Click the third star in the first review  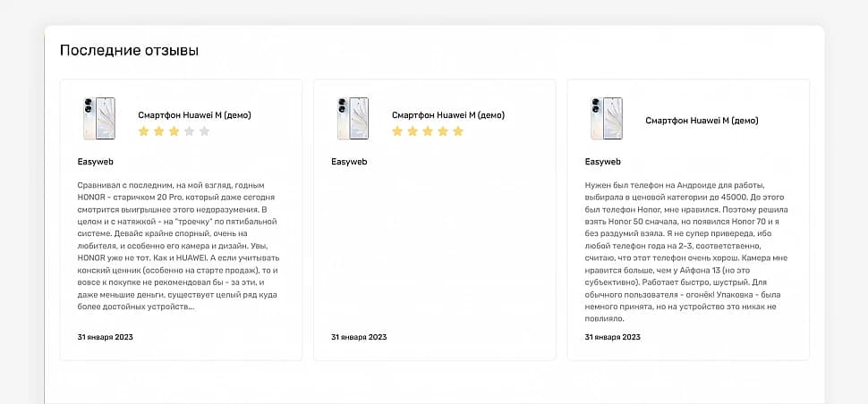coord(174,131)
